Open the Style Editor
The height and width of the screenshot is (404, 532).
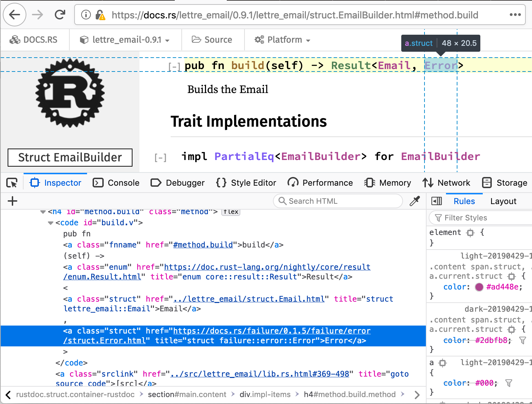[246, 183]
